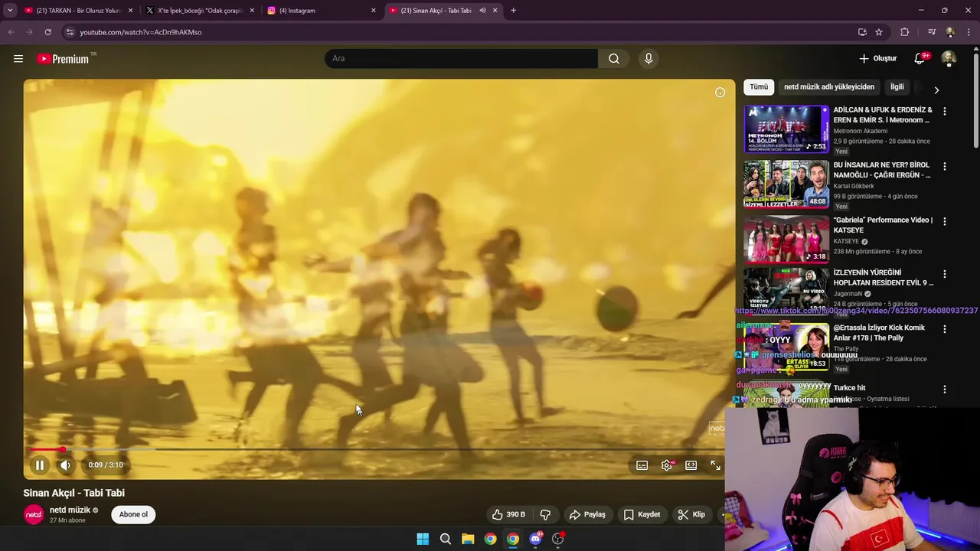The image size is (980, 551).
Task: Open BU İNSANLAR NE YER thumbnail
Action: point(786,184)
